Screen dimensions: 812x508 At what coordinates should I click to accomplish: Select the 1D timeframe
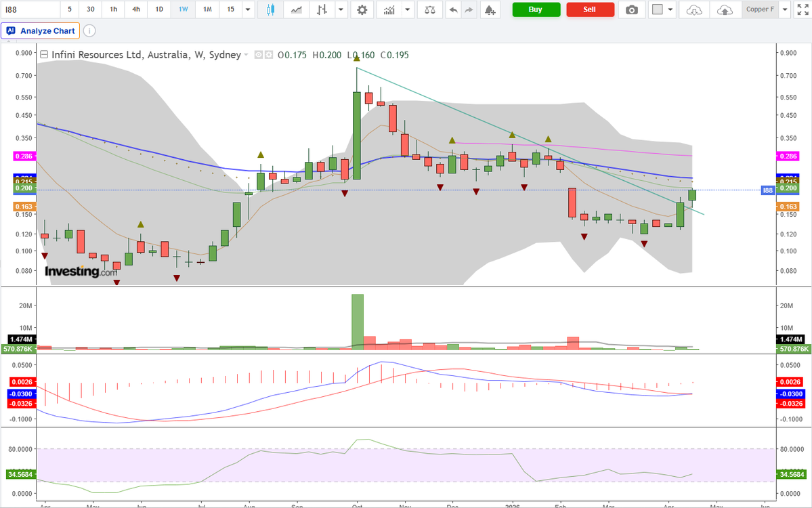tap(160, 9)
